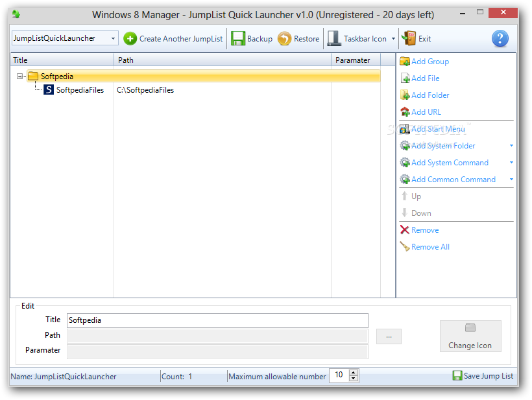This screenshot has height=400, width=532.
Task: Select the SoftpediaFiles tree row
Action: click(80, 90)
